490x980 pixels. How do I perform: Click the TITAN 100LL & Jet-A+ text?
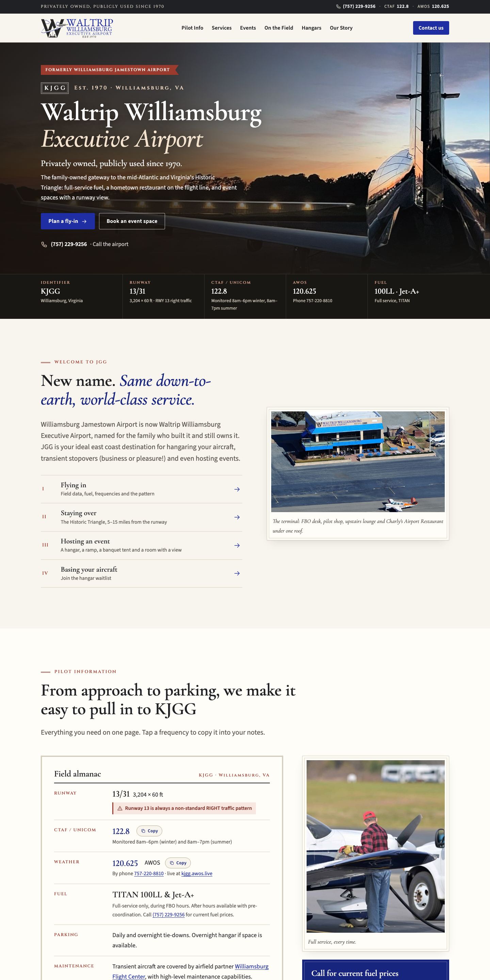tap(153, 895)
